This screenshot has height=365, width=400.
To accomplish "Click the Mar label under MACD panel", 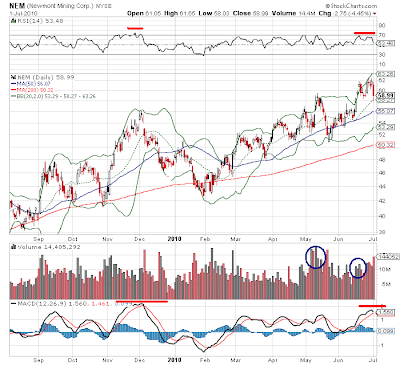I will point(236,360).
